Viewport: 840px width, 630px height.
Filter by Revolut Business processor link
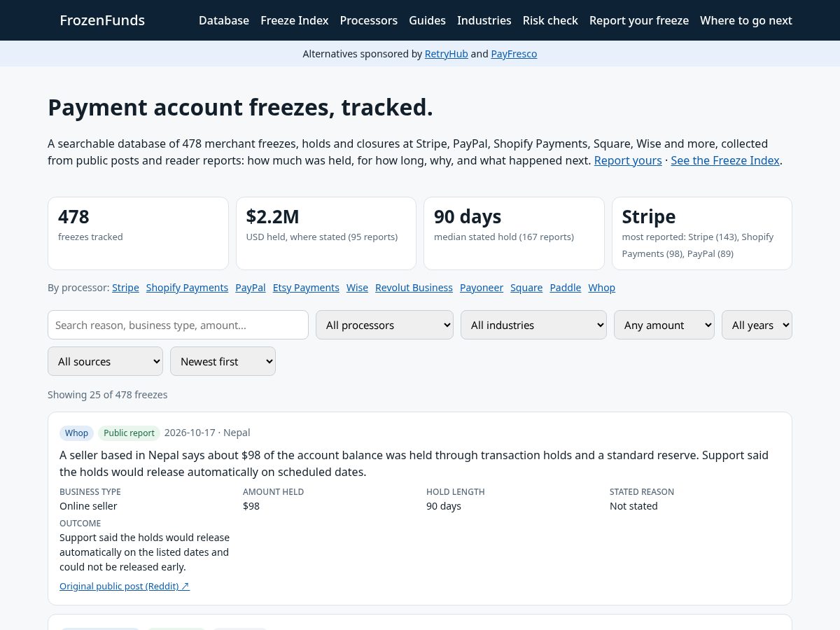414,288
